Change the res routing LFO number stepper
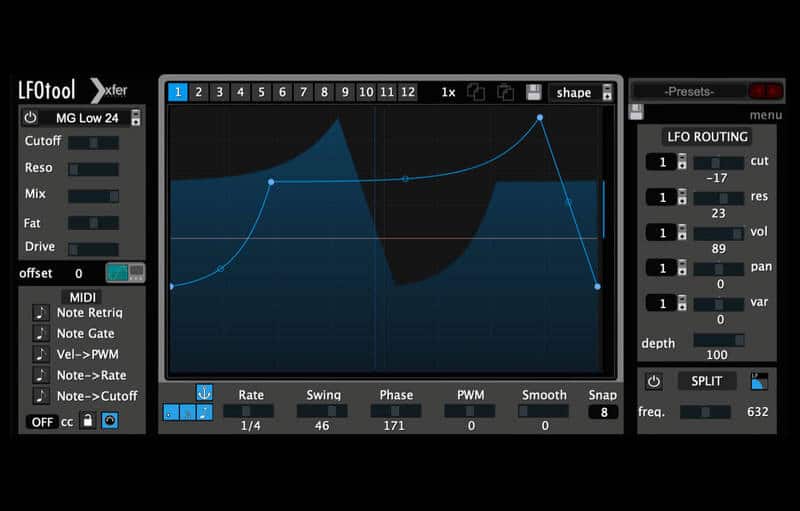The height and width of the screenshot is (511, 800). click(682, 197)
